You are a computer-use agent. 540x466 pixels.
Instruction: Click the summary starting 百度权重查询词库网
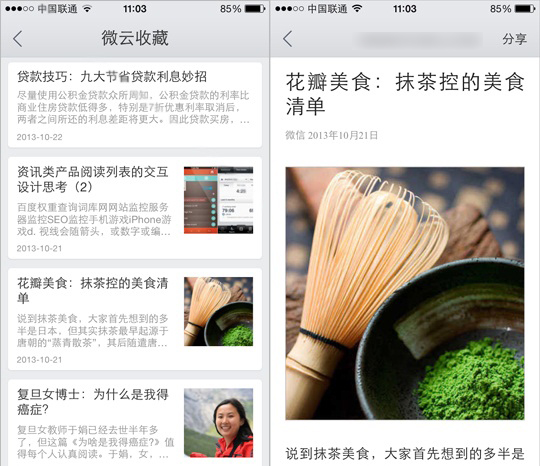coord(94,219)
